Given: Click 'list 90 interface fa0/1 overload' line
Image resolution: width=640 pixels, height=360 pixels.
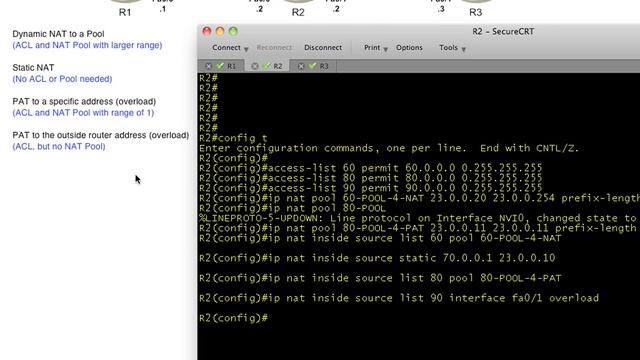Looking at the screenshot, I should (x=399, y=298).
